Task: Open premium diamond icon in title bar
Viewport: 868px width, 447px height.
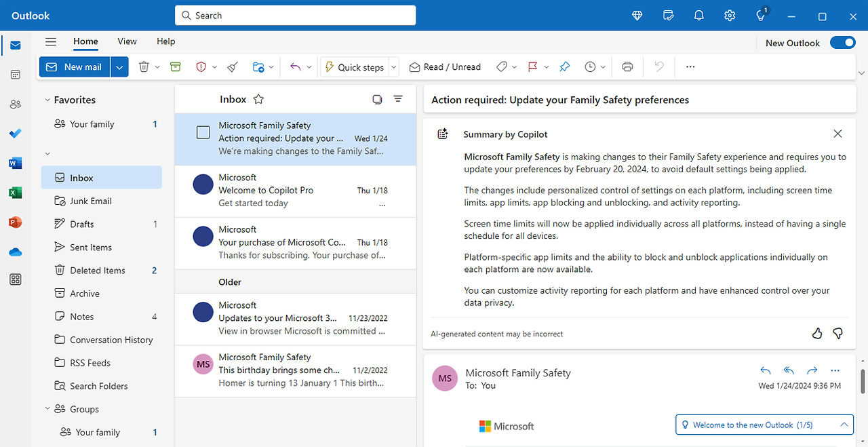Action: pyautogui.click(x=637, y=16)
